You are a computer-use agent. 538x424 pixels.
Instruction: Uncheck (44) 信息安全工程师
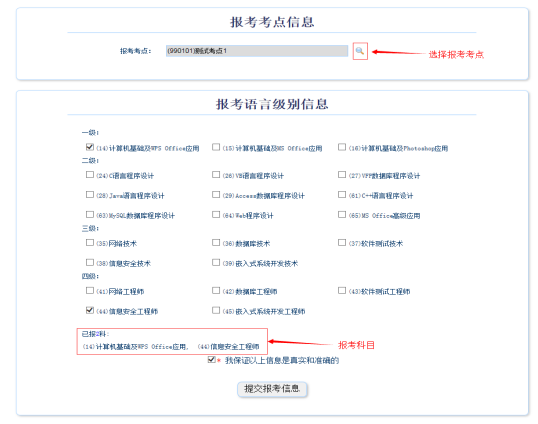click(90, 310)
